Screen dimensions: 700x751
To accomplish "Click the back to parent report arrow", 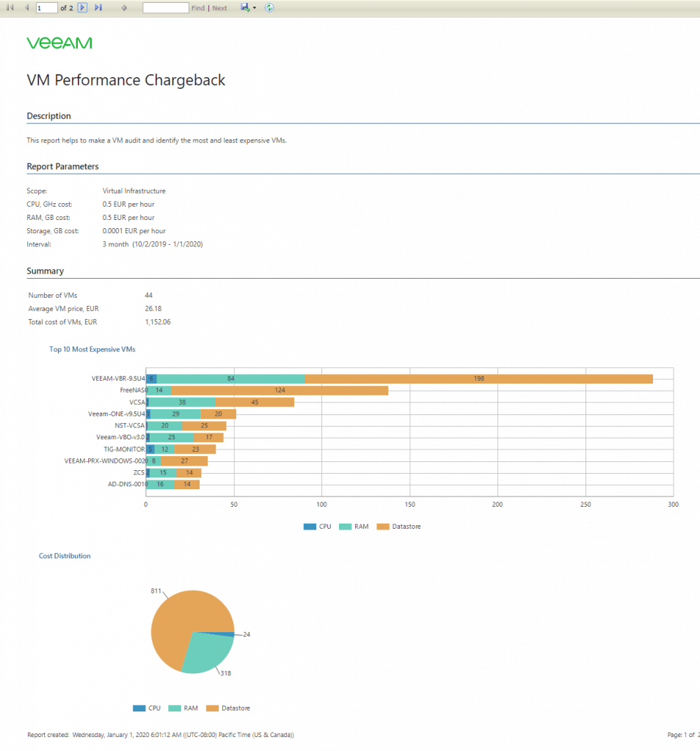I will (x=124, y=7).
